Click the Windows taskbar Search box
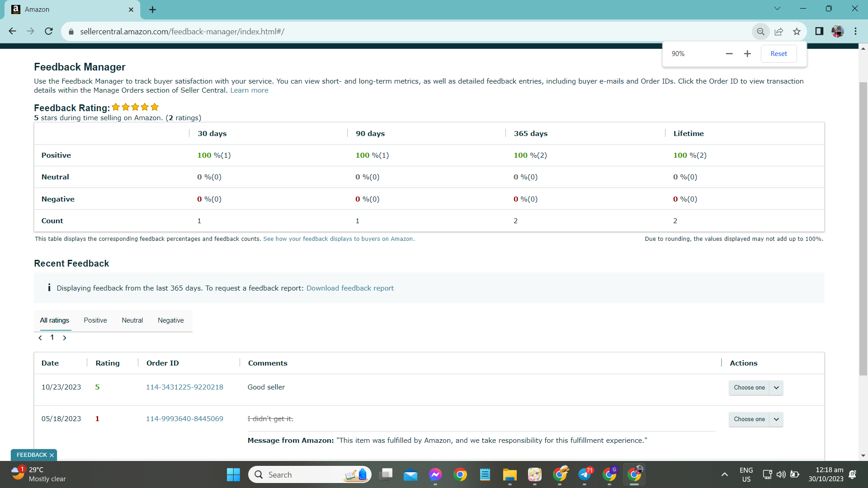 point(310,474)
